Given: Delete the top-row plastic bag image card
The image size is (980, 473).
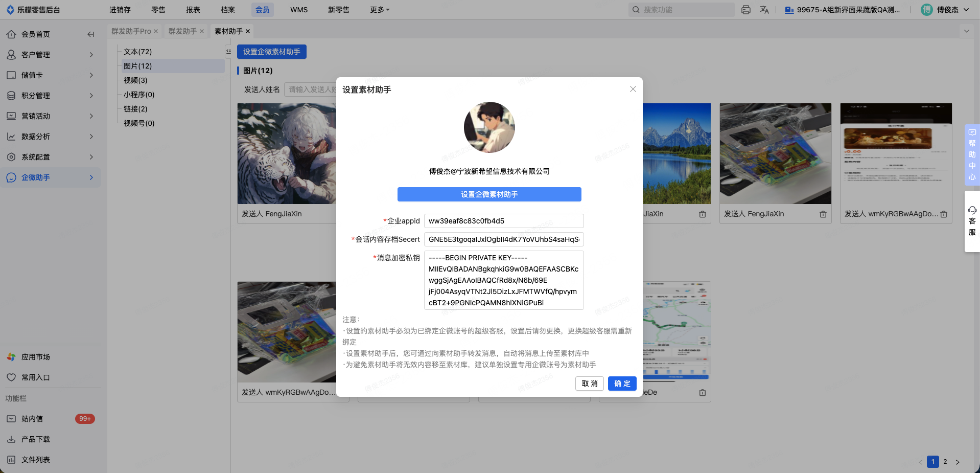Looking at the screenshot, I should coord(823,214).
